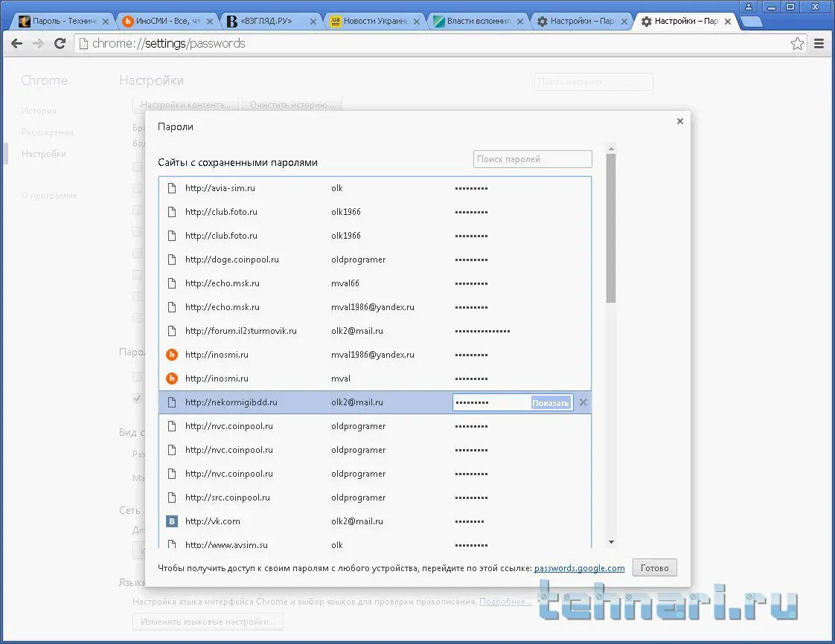Click the vk.com favicon icon
Screen dimensions: 835x644
click(172, 521)
